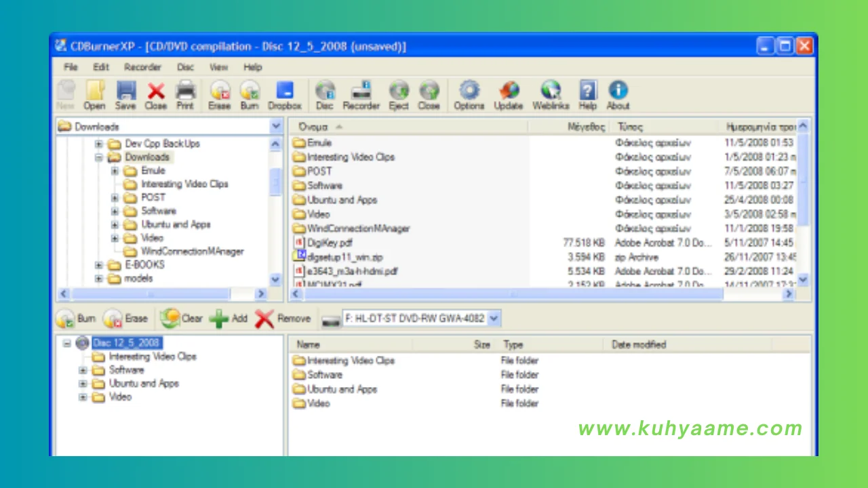Click the Disc info toolbar icon

tap(325, 95)
